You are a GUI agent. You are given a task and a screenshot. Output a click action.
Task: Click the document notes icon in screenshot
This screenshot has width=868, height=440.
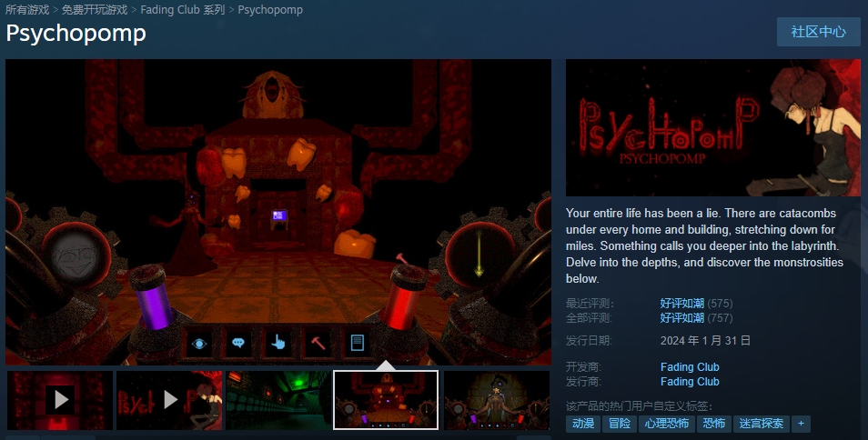(x=358, y=344)
